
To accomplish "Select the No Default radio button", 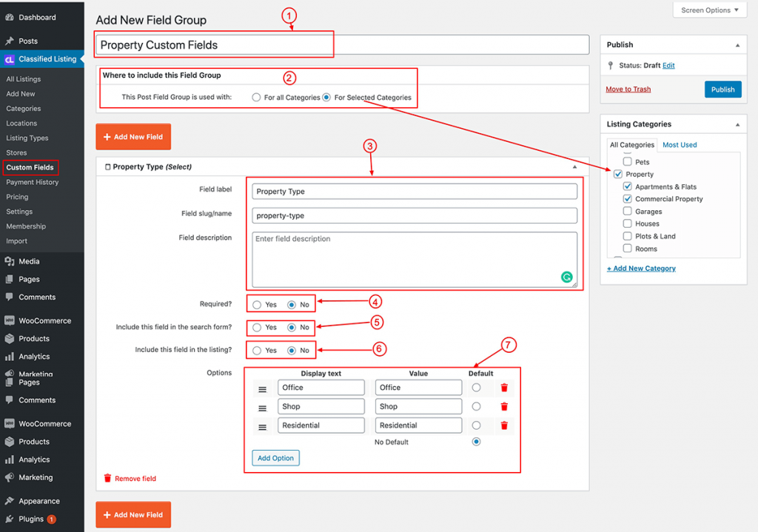I will [x=476, y=442].
